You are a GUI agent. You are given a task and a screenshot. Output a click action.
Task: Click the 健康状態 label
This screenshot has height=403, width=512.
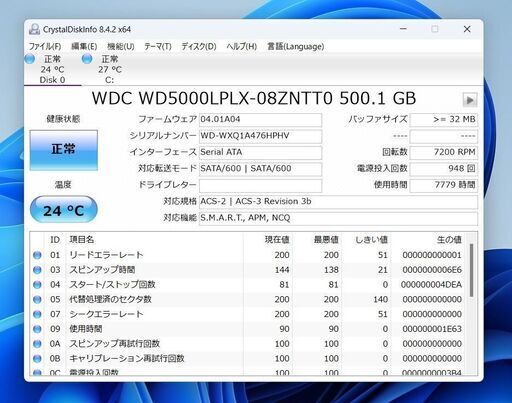(63, 119)
